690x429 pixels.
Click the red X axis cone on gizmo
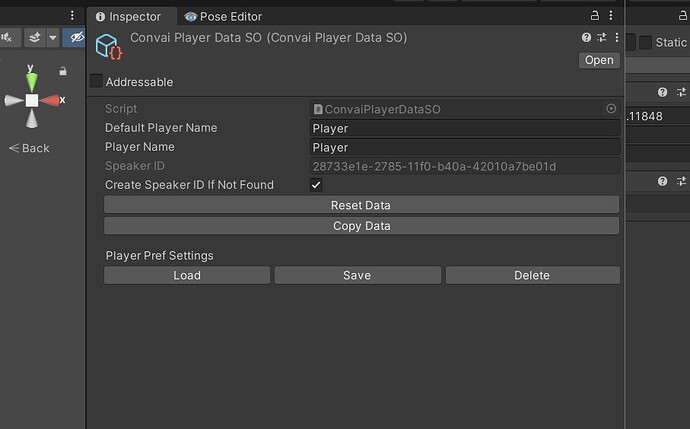point(51,101)
